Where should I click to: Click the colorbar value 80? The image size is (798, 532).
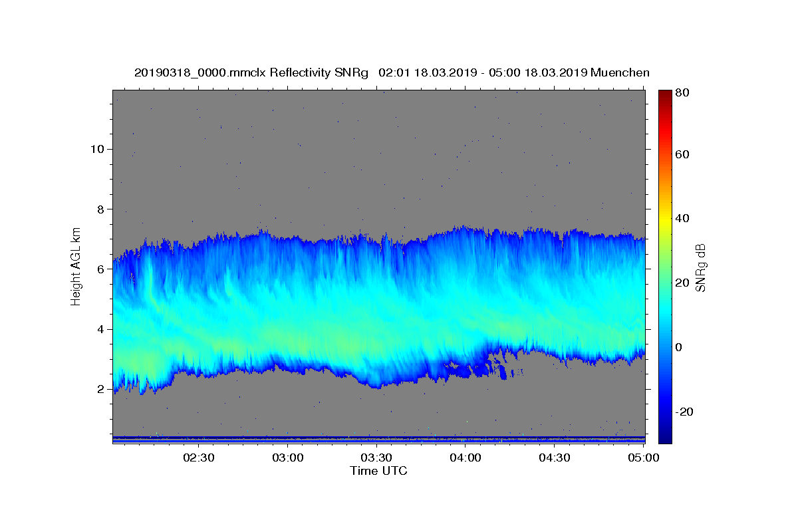[683, 92]
